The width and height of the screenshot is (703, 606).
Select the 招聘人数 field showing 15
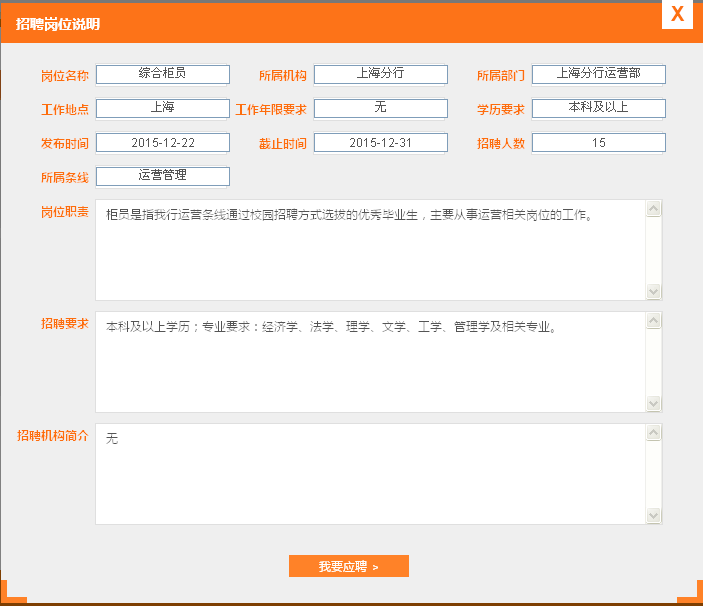coord(598,143)
